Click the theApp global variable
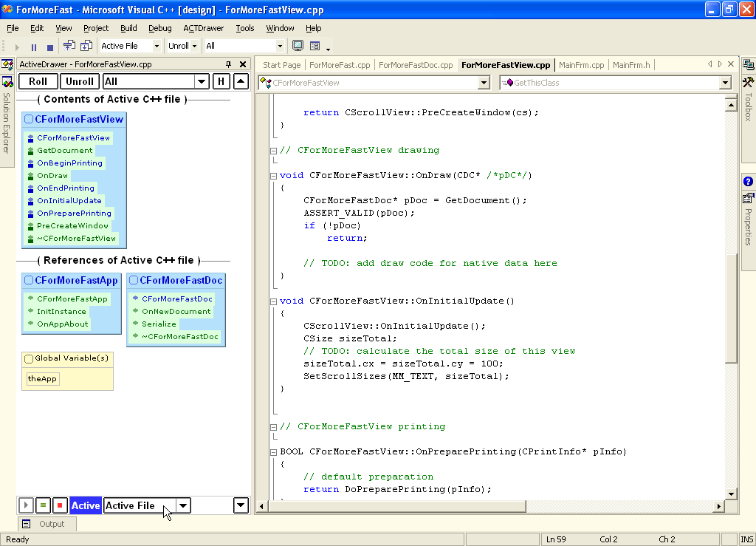 tap(42, 378)
